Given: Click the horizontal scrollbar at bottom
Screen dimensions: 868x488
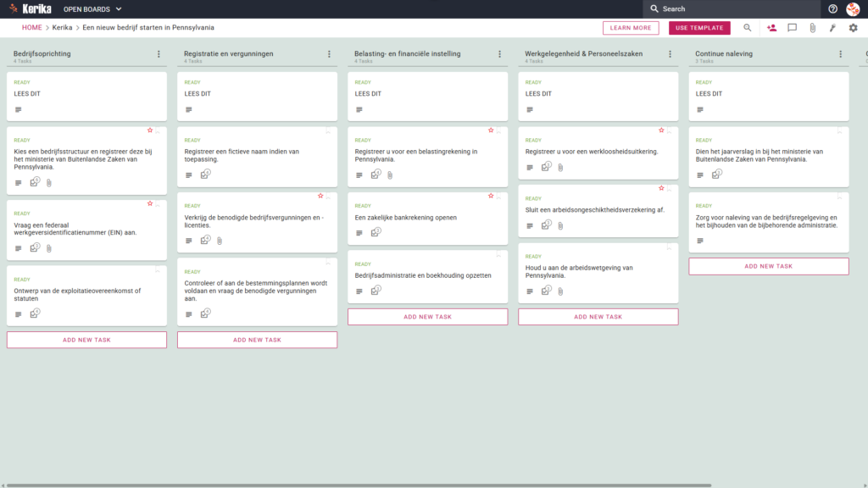Looking at the screenshot, I should click(359, 485).
